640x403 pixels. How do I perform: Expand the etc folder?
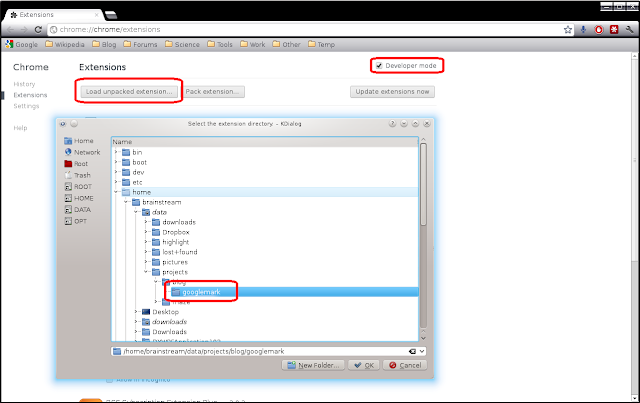[116, 182]
